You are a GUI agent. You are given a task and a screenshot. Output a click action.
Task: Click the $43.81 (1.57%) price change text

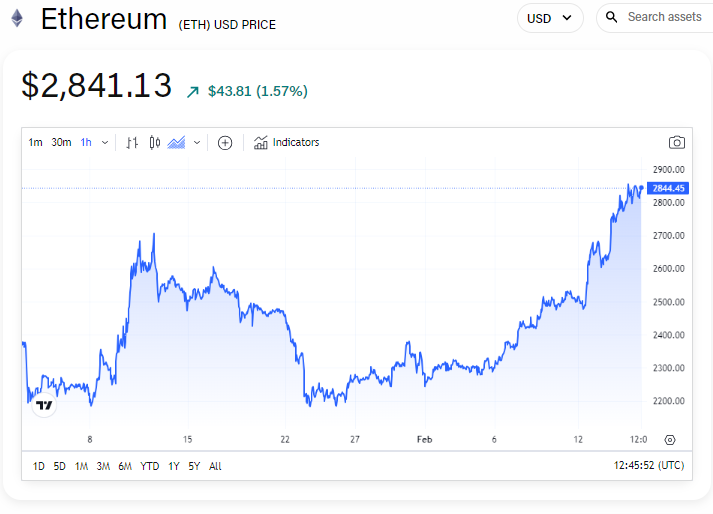click(258, 91)
